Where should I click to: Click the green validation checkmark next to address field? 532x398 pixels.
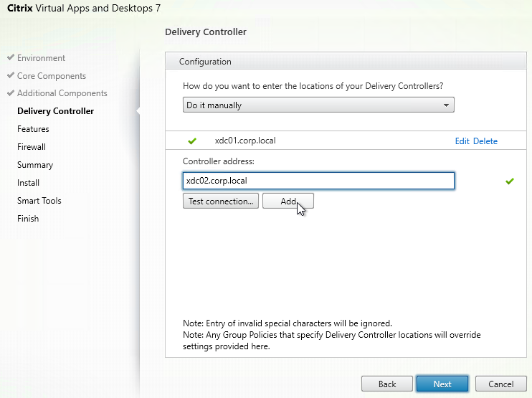[510, 181]
